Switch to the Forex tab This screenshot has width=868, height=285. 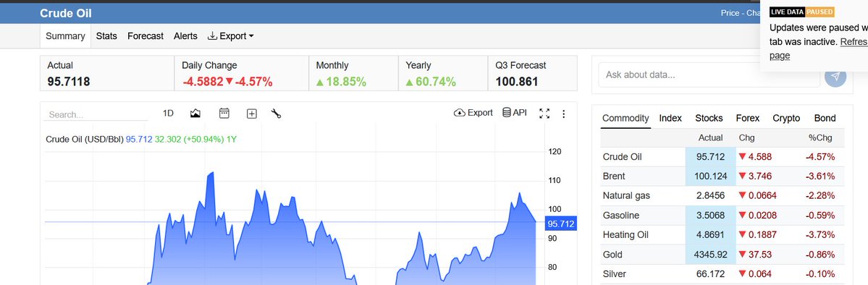point(748,118)
